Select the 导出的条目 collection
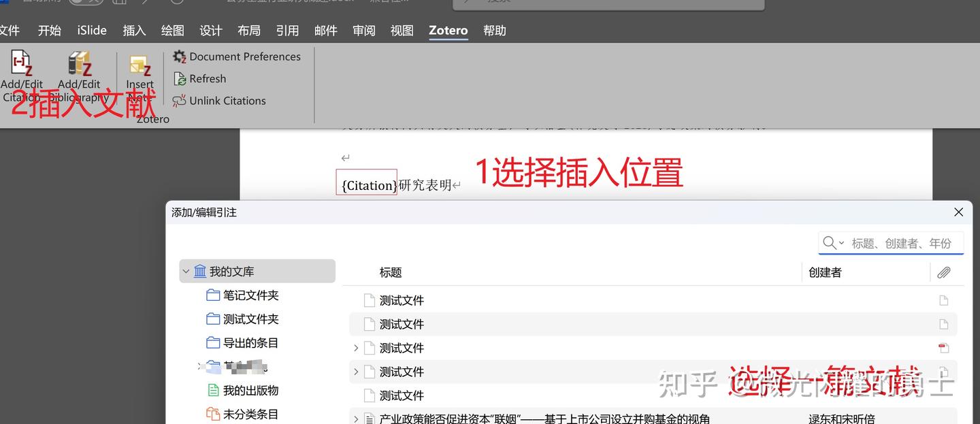Viewport: 980px width, 424px height. [243, 343]
